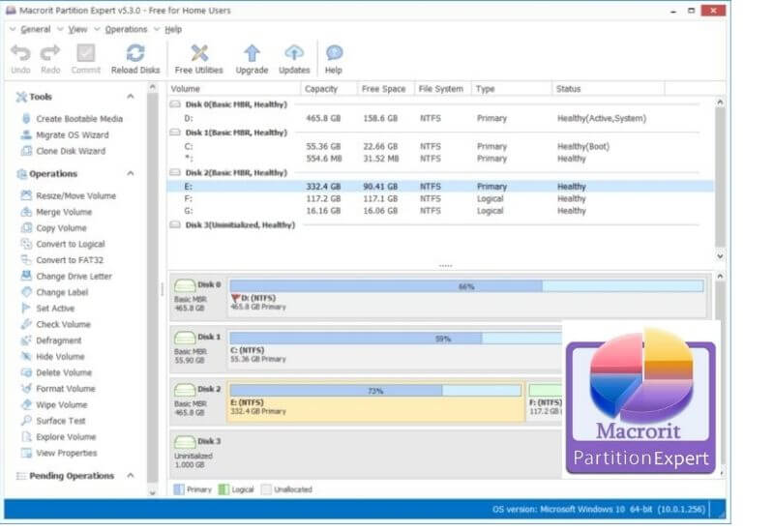Image resolution: width=774 pixels, height=532 pixels.
Task: Run the Surface Test operation
Action: click(61, 421)
